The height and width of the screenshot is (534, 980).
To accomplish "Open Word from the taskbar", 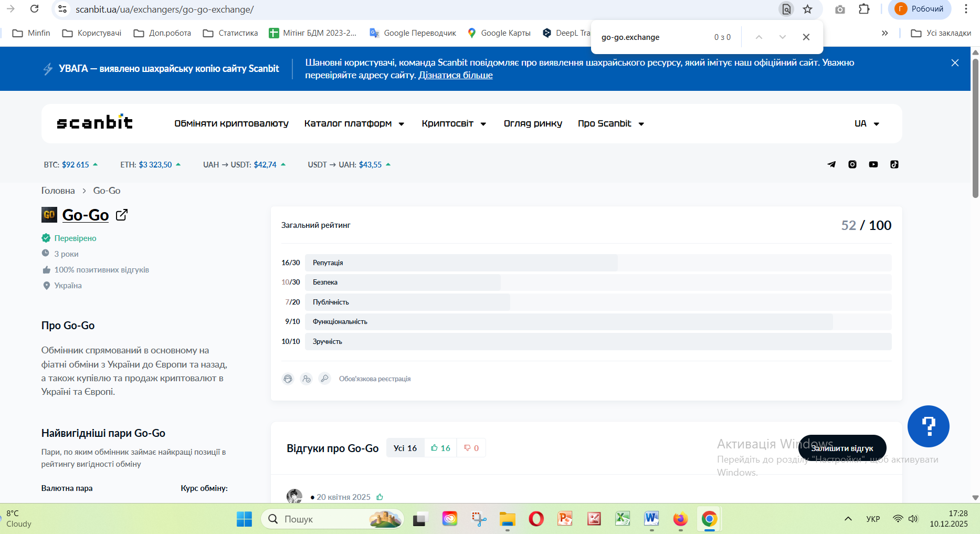I will click(x=651, y=519).
